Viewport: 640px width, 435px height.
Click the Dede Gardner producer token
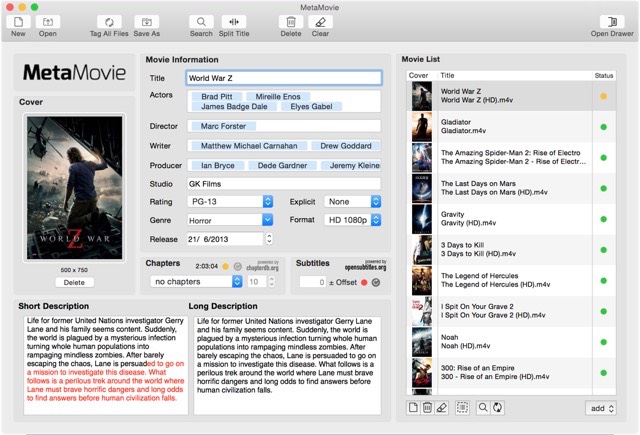[282, 165]
